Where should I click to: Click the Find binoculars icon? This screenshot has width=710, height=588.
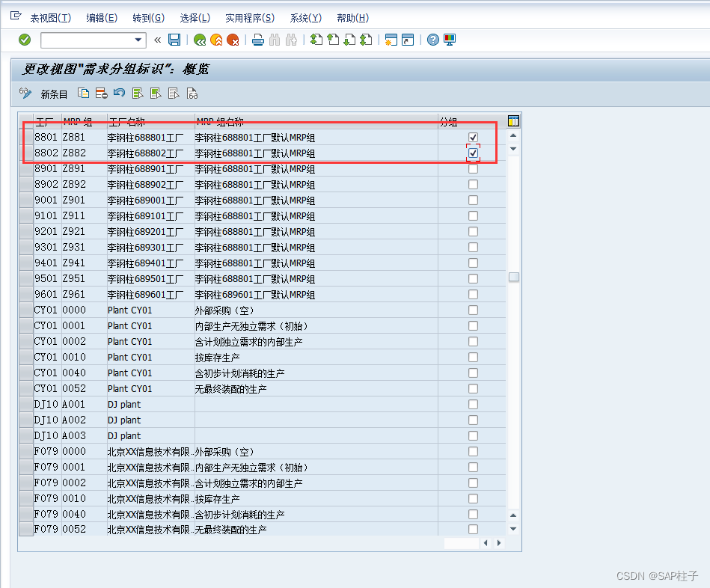pos(275,40)
